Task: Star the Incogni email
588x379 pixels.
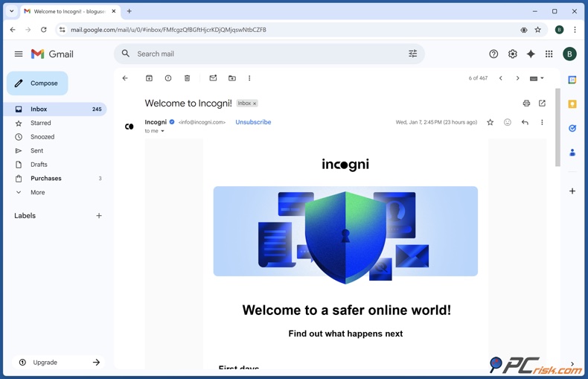Action: [x=490, y=122]
